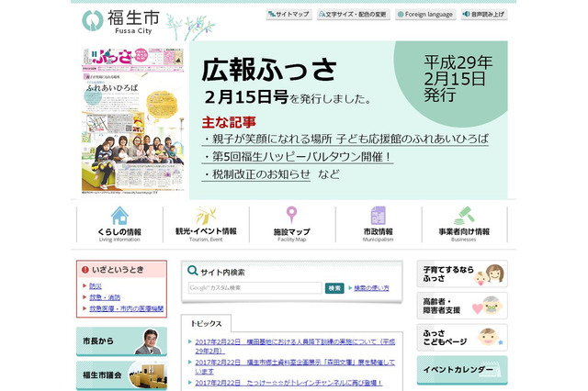Open ふっさこどもページ banner
588x391 pixels.
click(x=462, y=338)
